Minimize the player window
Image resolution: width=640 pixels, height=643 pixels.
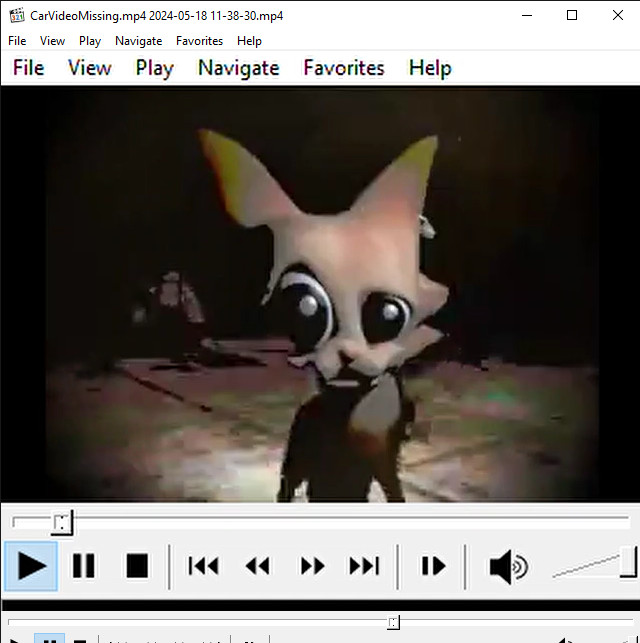[527, 16]
